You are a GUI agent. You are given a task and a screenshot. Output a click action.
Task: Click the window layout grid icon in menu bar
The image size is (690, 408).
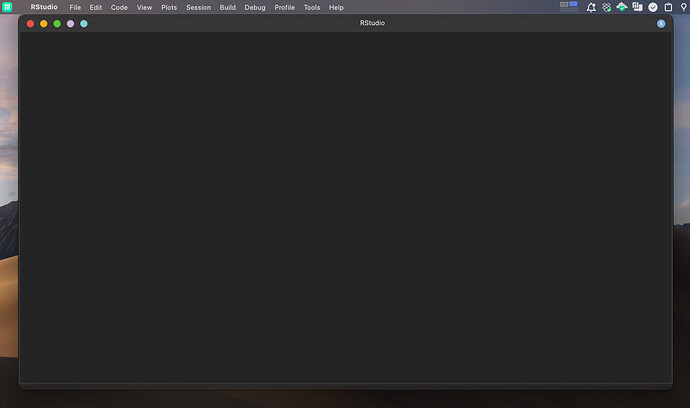coord(569,6)
